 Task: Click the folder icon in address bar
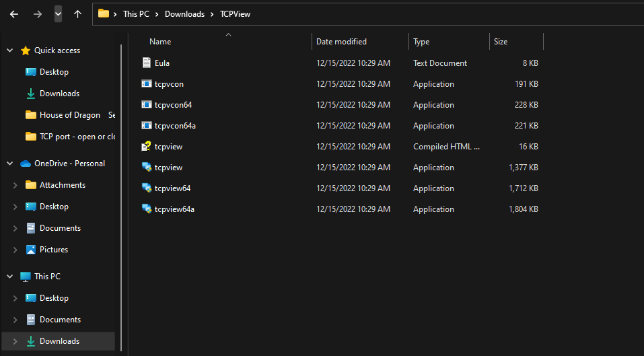tap(104, 13)
